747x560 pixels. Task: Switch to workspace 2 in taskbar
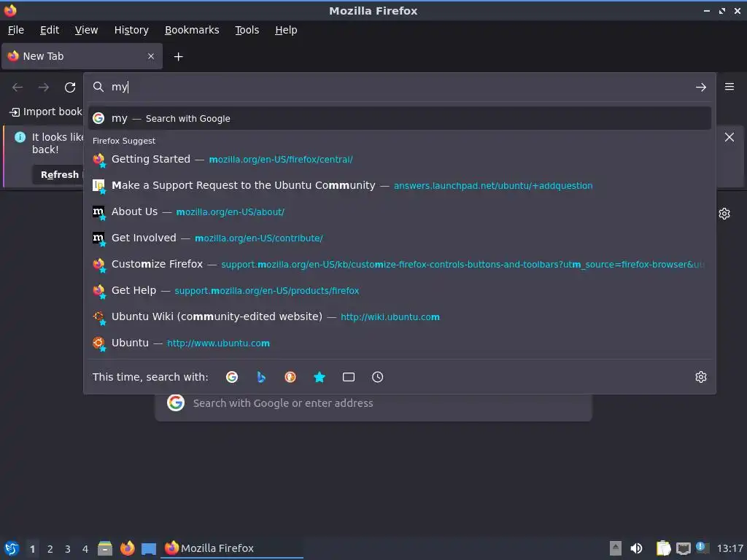[x=50, y=549]
